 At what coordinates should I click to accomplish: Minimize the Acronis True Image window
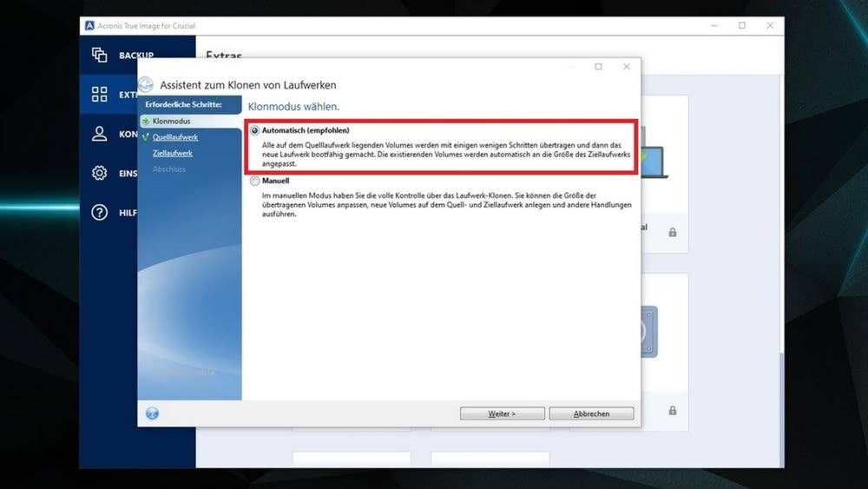coord(714,25)
